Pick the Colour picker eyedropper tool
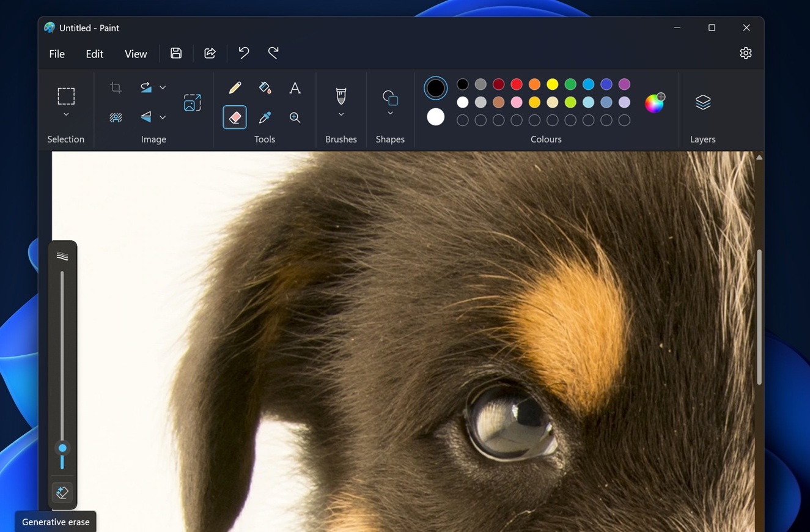The height and width of the screenshot is (532, 810). pos(265,116)
